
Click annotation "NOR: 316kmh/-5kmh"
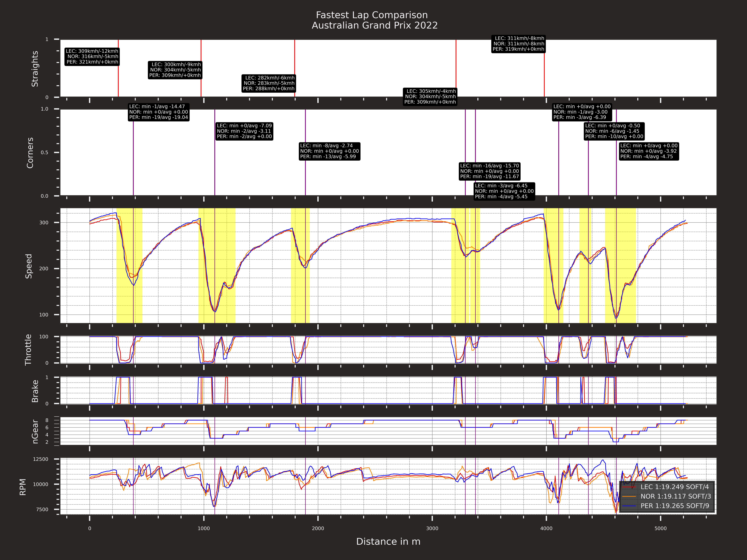[x=93, y=57]
